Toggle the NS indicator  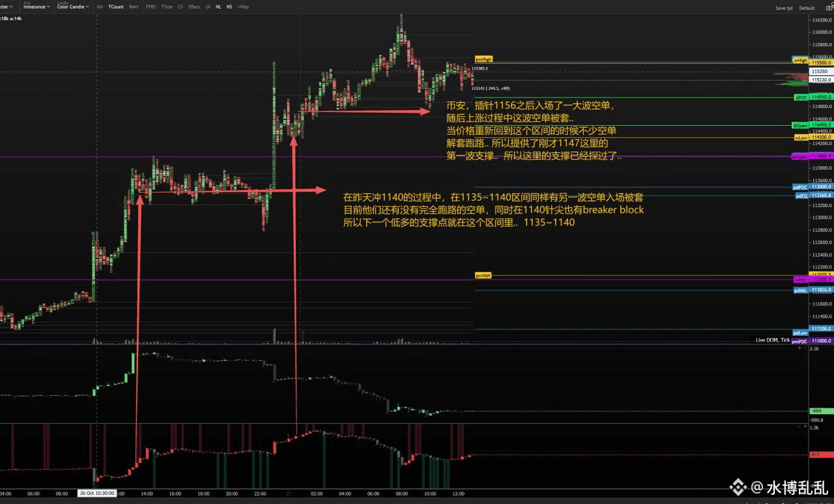(229, 7)
